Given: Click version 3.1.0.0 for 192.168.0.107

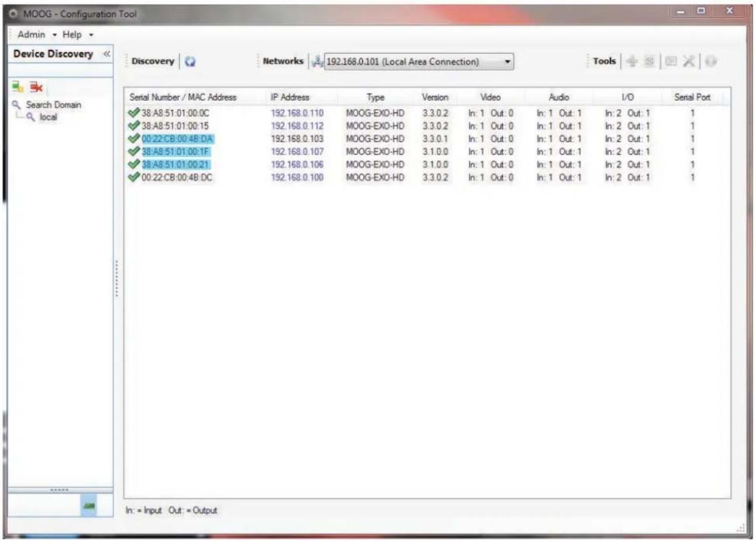Looking at the screenshot, I should point(435,151).
